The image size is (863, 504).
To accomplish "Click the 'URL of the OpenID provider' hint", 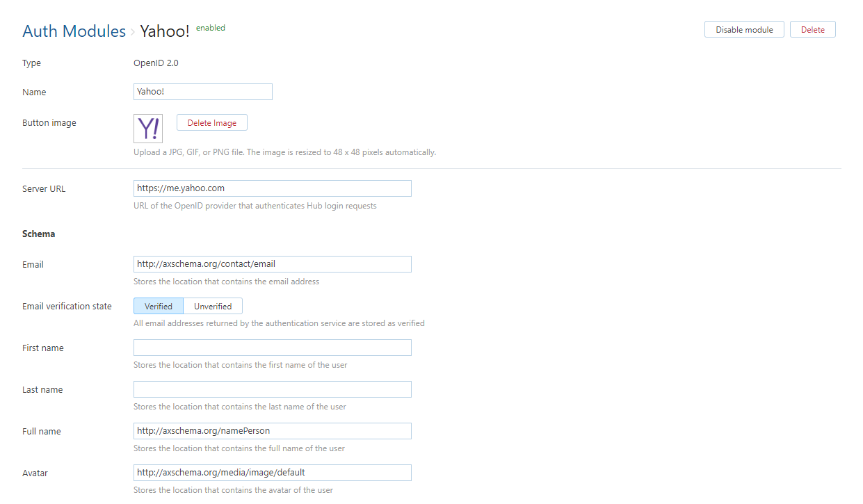I will pyautogui.click(x=255, y=206).
